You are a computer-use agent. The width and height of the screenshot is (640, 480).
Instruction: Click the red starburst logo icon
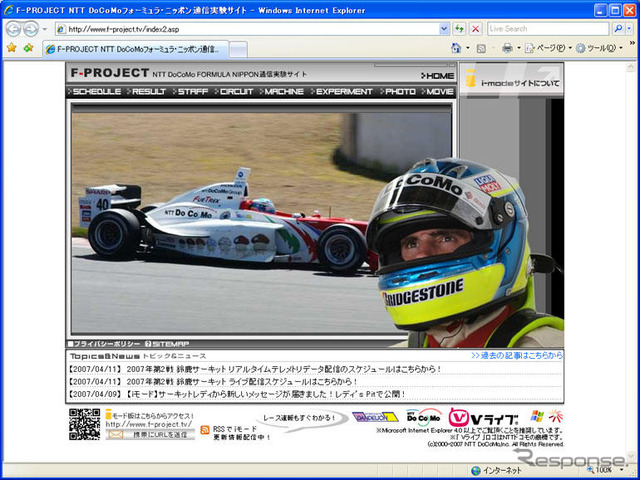point(556,416)
